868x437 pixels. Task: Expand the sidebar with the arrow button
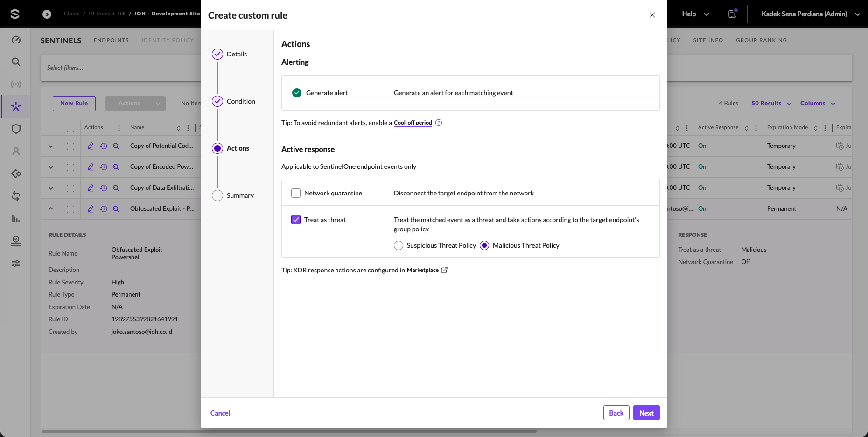(47, 14)
